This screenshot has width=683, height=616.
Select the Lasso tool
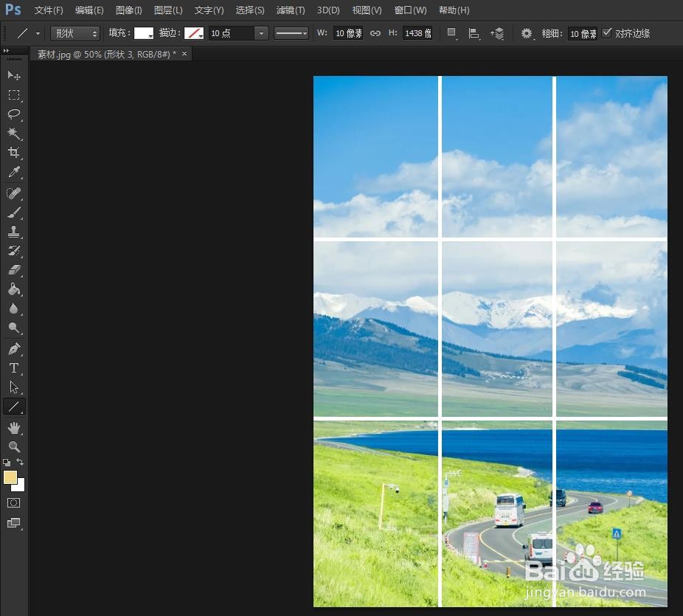(15, 114)
